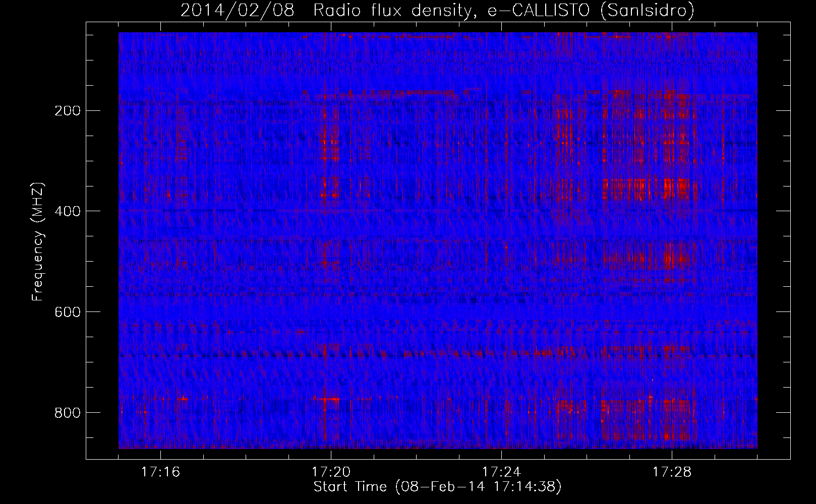Click the 400 frequency tick label
Image resolution: width=816 pixels, height=504 pixels.
tap(68, 211)
